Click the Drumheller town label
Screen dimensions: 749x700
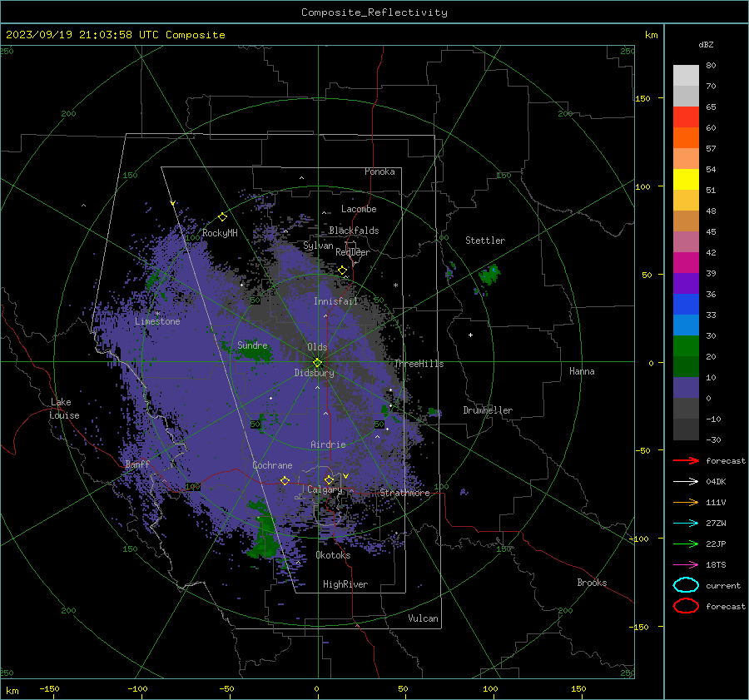coord(488,410)
